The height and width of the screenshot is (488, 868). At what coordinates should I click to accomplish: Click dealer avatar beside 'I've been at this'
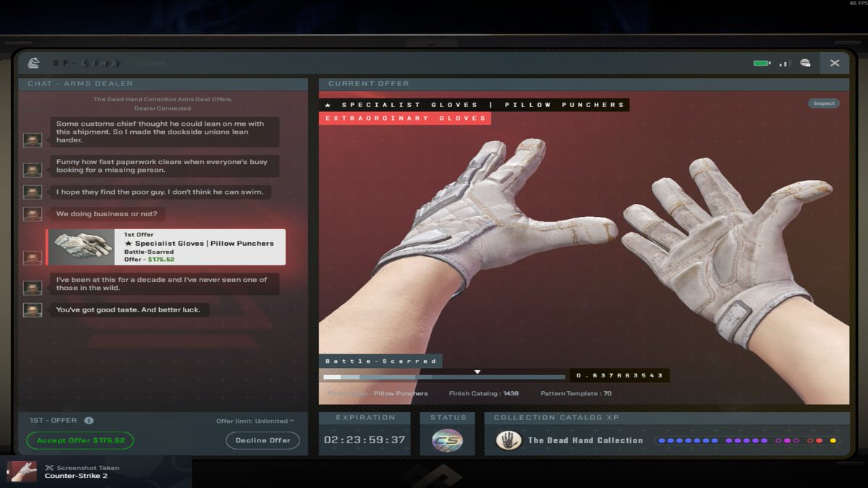click(x=32, y=288)
